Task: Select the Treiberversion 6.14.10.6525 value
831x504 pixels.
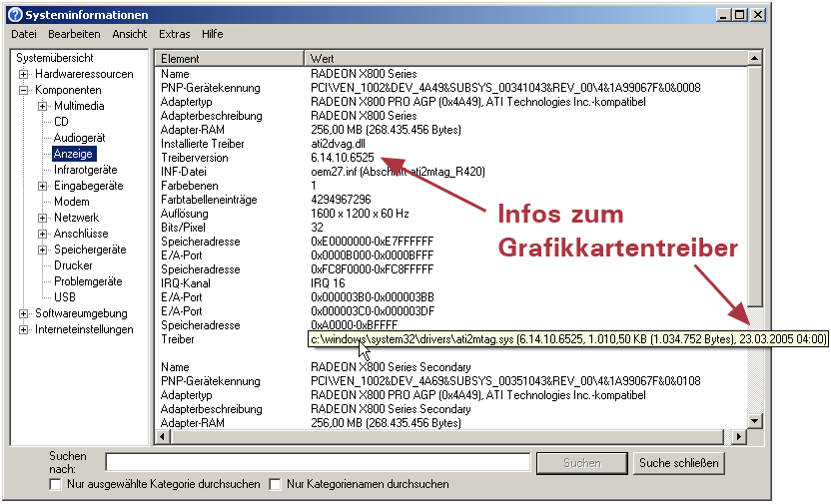Action: [x=343, y=158]
